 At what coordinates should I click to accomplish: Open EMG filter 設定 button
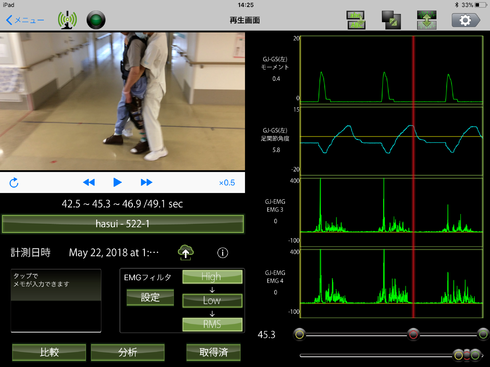tap(150, 297)
